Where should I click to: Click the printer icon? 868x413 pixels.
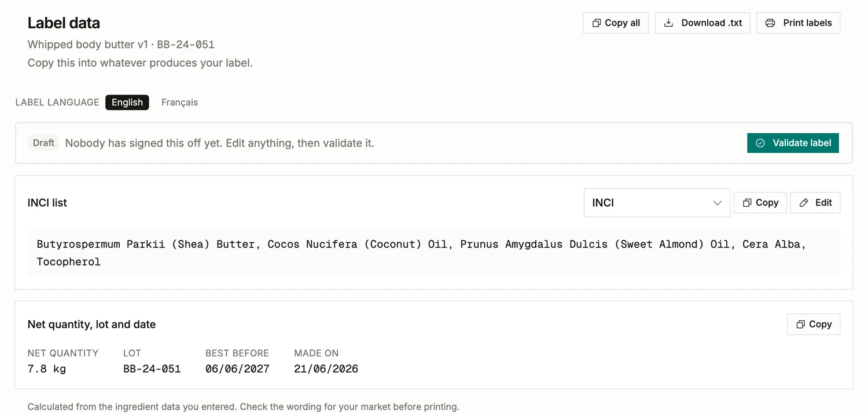tap(770, 23)
